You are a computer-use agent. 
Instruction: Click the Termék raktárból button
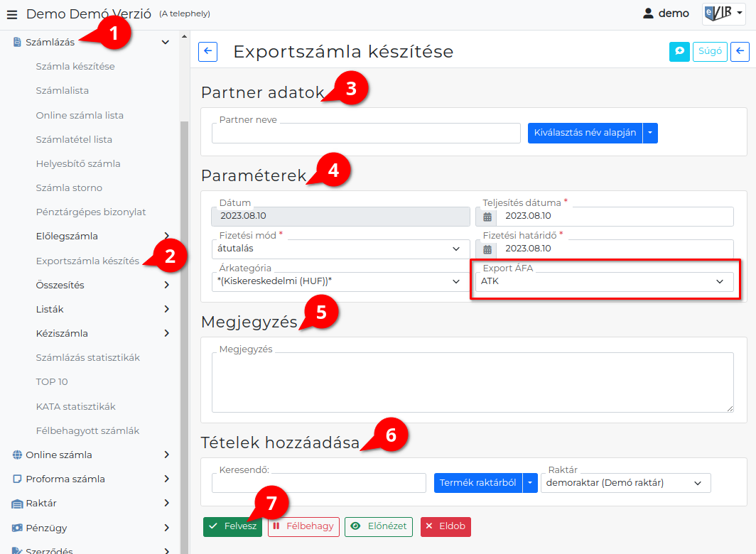point(477,483)
